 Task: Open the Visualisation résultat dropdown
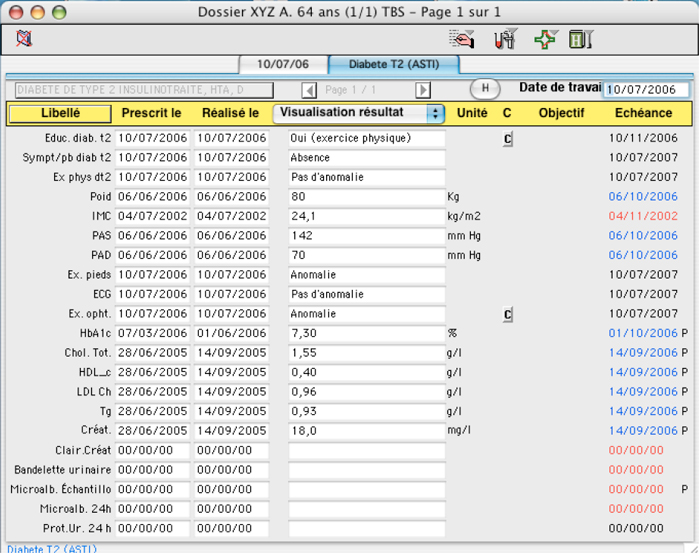tap(358, 113)
